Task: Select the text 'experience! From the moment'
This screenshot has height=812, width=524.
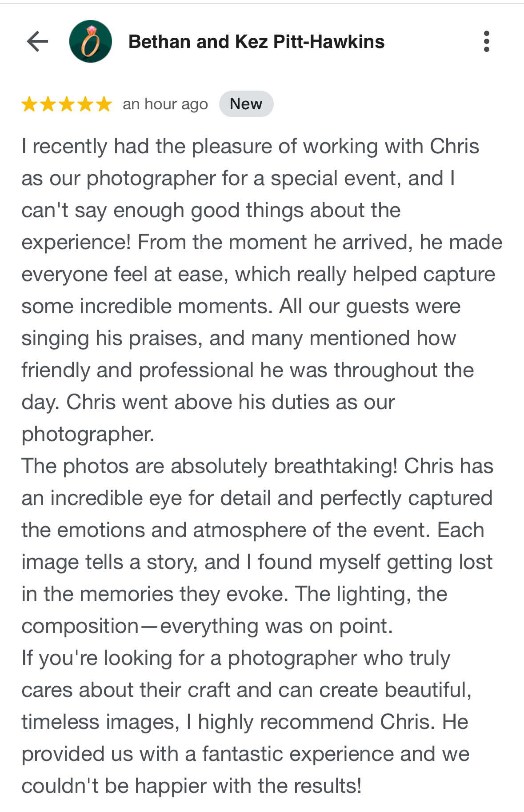Action: point(164,243)
